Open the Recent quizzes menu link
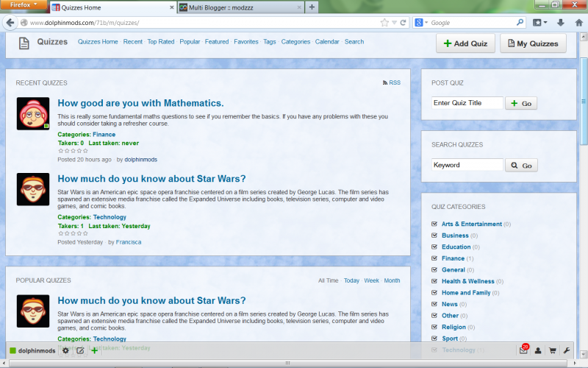 pyautogui.click(x=133, y=42)
